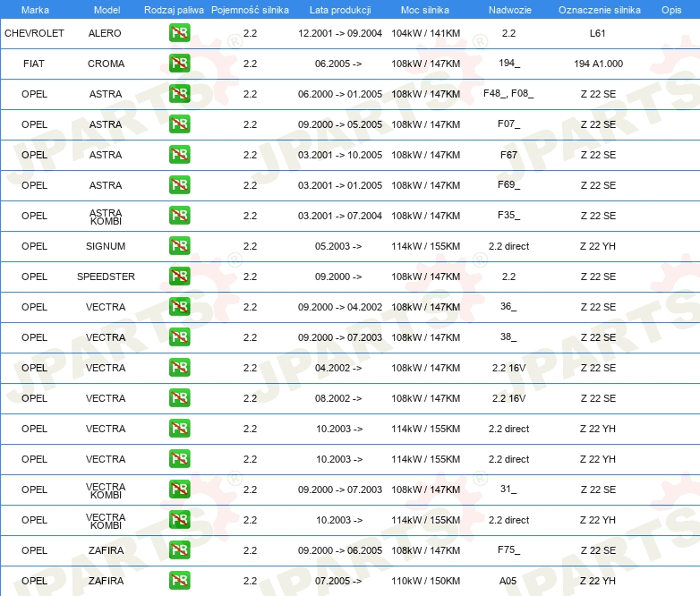Click the ASTRA KOMBI model cell
Viewport: 700px width, 596px height.
coord(106,217)
